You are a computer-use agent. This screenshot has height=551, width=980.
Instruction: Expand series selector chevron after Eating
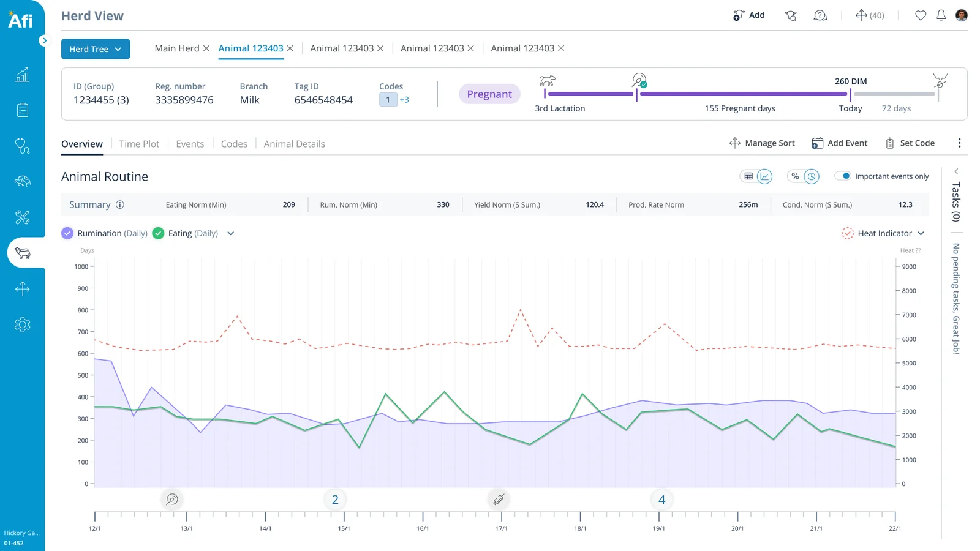point(231,233)
